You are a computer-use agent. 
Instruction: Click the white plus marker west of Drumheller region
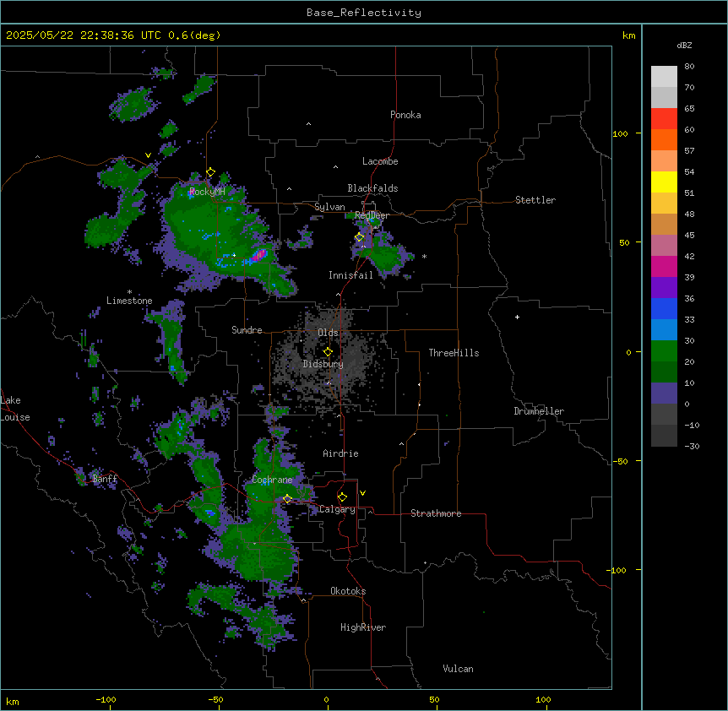tap(517, 317)
